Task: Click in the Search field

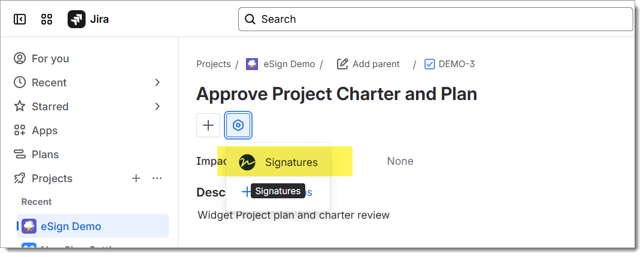Action: click(x=435, y=19)
